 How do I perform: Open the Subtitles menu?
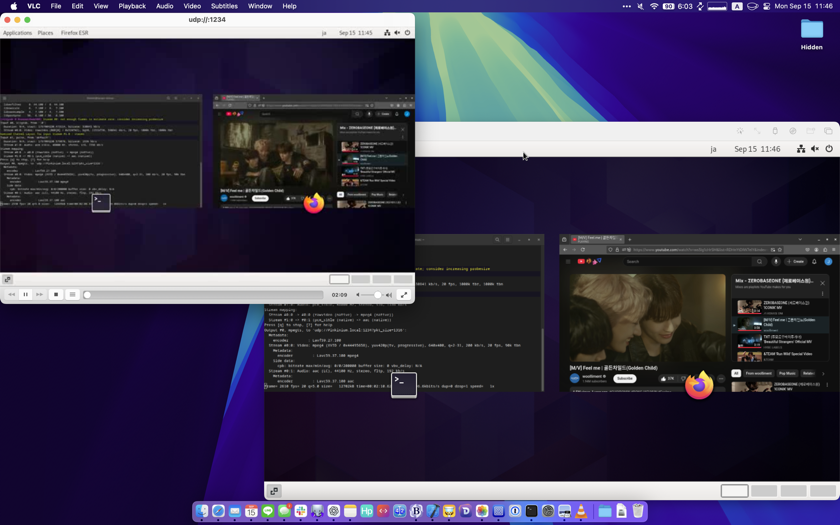pyautogui.click(x=224, y=6)
